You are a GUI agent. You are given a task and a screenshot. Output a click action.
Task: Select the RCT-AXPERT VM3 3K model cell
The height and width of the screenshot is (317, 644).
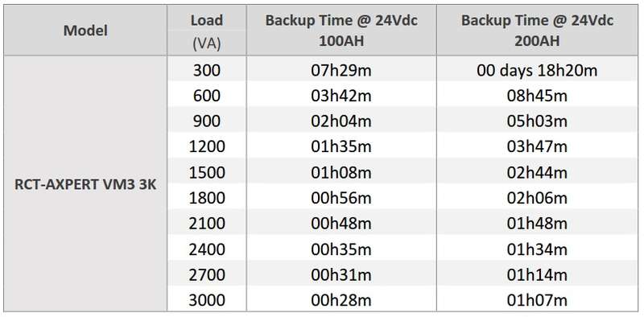(85, 184)
